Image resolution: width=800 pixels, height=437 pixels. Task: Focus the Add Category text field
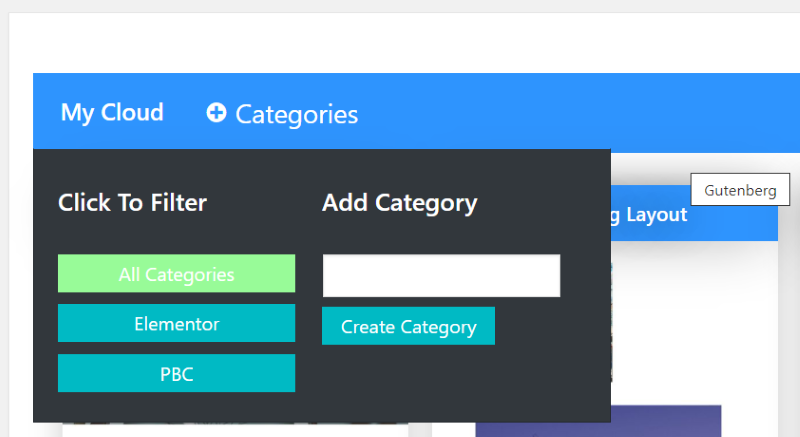click(441, 275)
